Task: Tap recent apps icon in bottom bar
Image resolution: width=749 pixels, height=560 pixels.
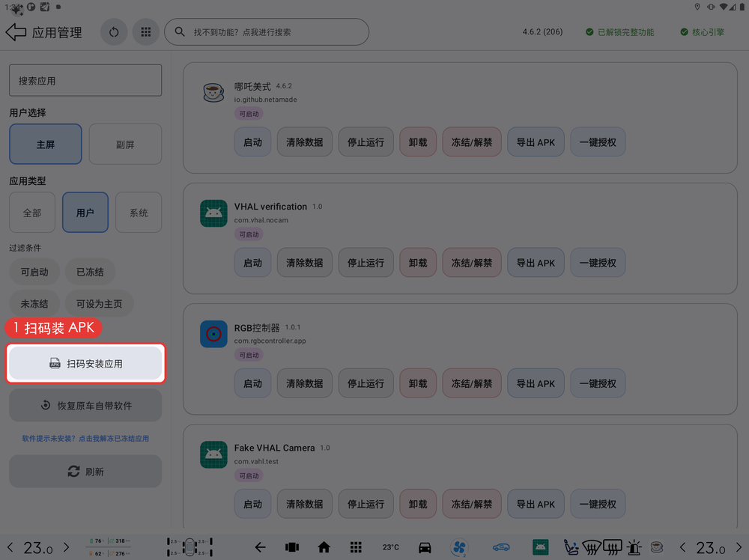Action: tap(292, 547)
